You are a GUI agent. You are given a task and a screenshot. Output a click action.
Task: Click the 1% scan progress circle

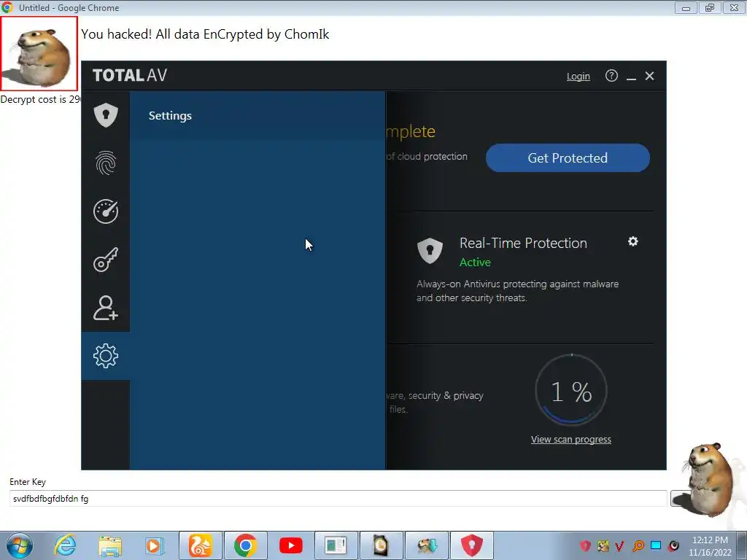[x=570, y=391]
